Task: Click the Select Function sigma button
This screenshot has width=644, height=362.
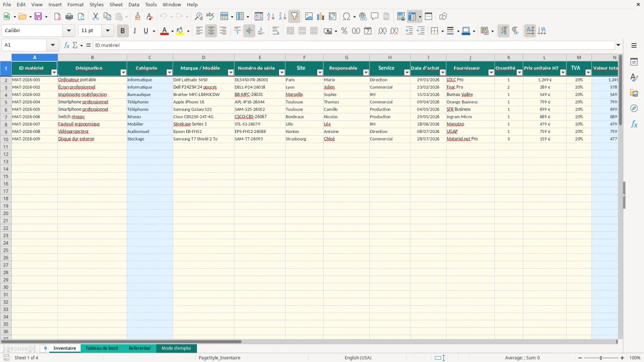Action: pyautogui.click(x=75, y=46)
